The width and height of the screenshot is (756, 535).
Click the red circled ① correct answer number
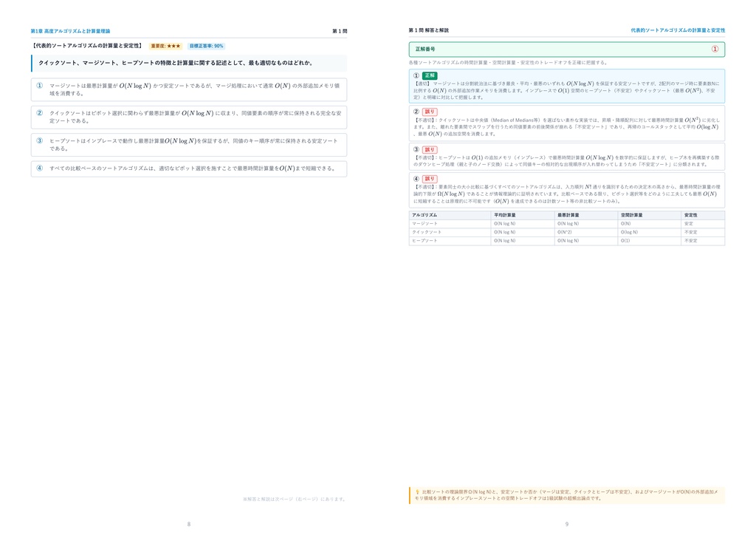click(715, 50)
